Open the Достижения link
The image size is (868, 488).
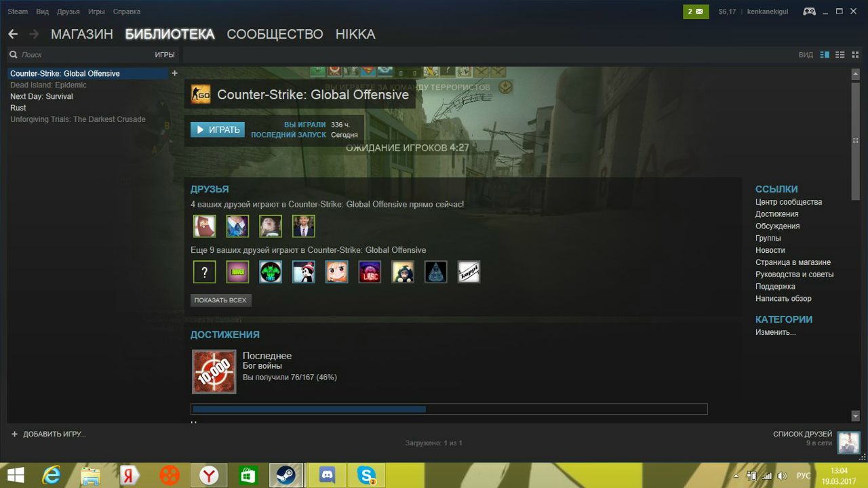[x=777, y=214]
